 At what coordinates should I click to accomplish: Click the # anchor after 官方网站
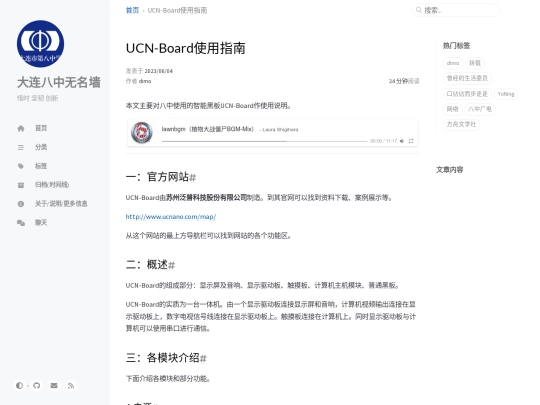193,178
